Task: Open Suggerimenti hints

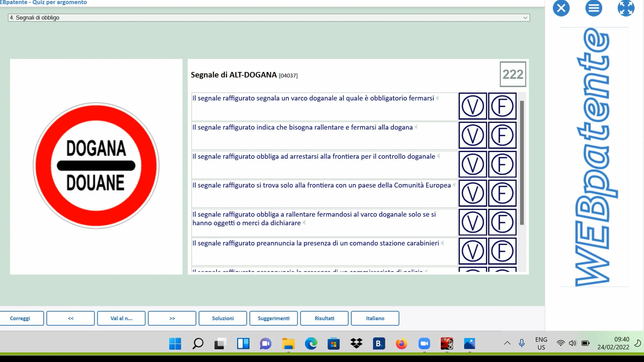Action: point(273,318)
